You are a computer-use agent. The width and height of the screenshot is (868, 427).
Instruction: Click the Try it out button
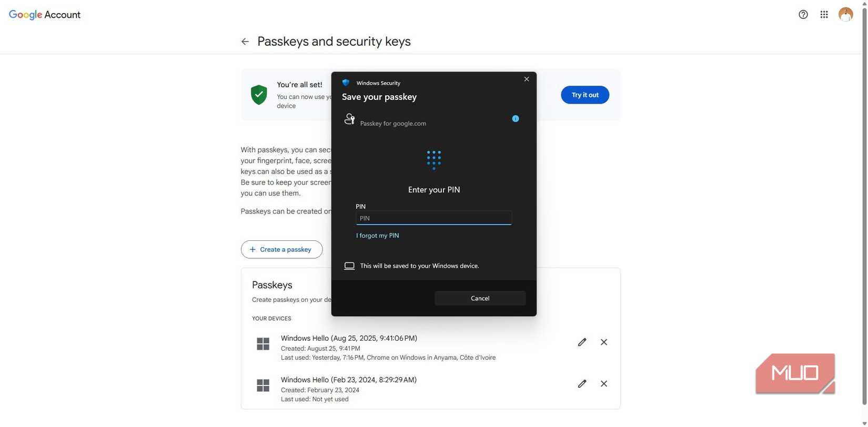point(584,95)
